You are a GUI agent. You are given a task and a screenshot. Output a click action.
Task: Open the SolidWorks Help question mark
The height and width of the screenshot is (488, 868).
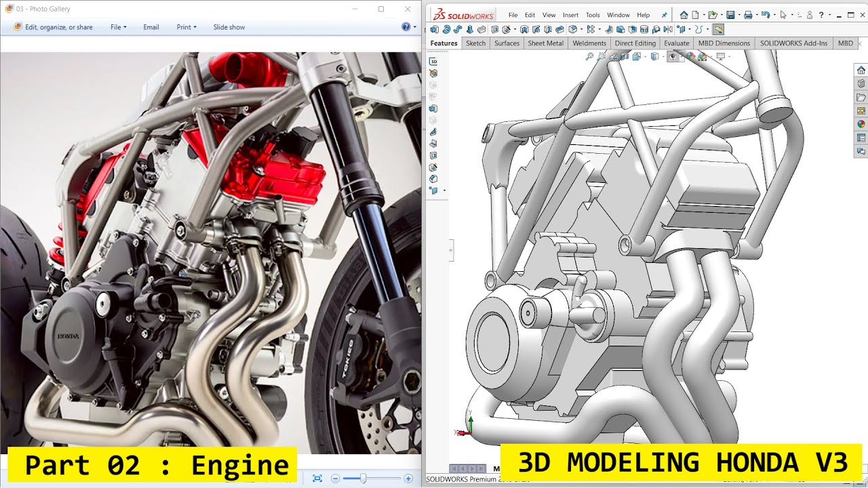tap(821, 15)
